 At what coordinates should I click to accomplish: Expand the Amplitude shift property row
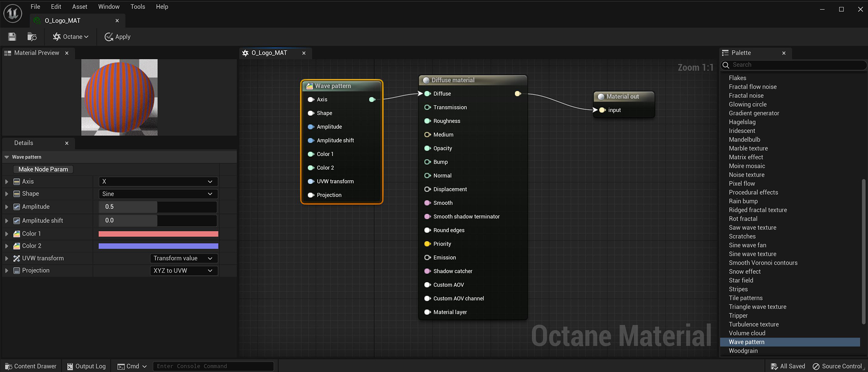click(7, 221)
